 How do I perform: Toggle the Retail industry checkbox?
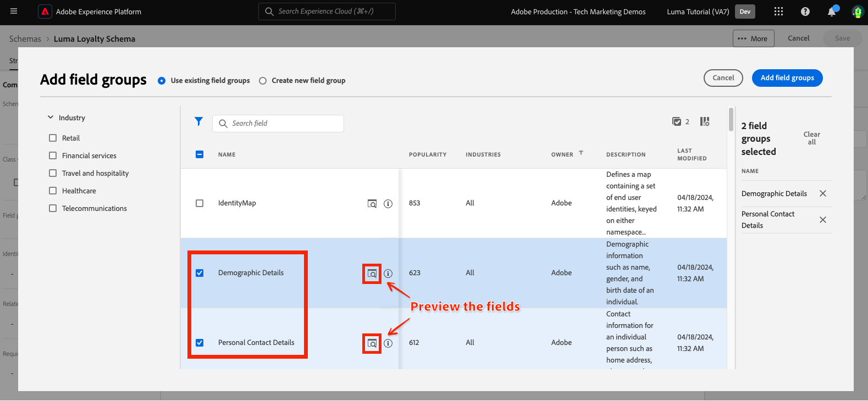click(53, 138)
